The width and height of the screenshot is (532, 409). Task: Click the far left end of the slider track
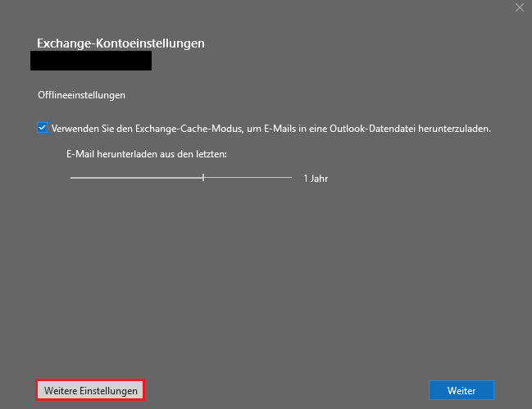(72, 177)
